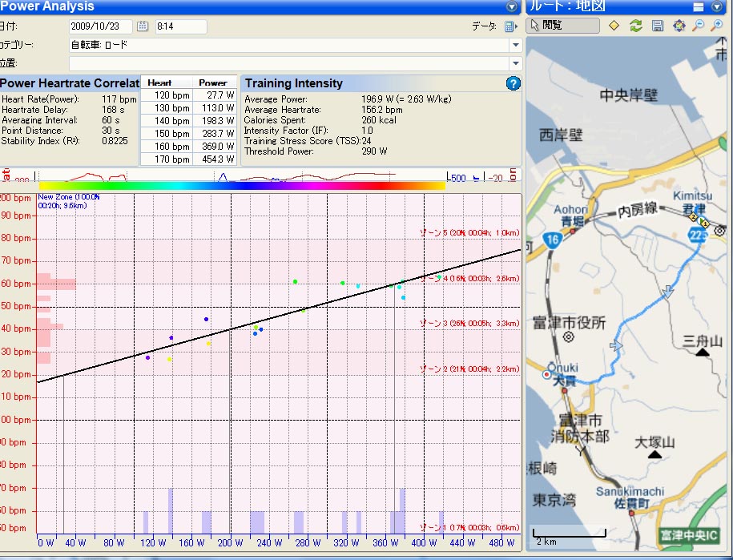The width and height of the screenshot is (733, 560).
Task: Toggle the map panel split-layout icon
Action: point(699,6)
